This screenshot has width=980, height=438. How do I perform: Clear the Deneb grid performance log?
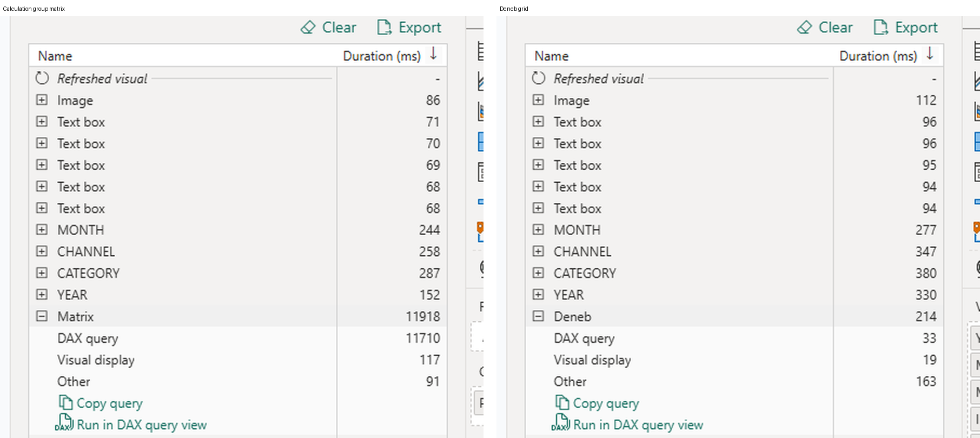(x=825, y=28)
